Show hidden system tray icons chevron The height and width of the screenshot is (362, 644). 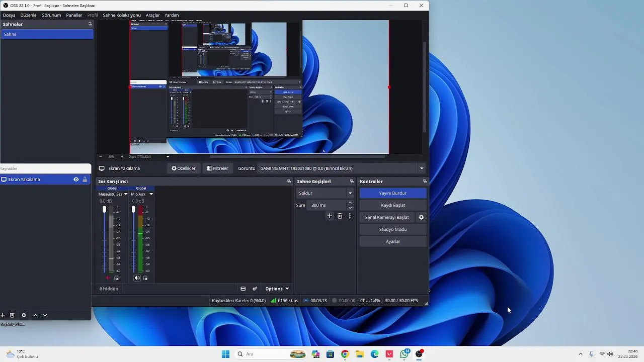[x=580, y=354]
